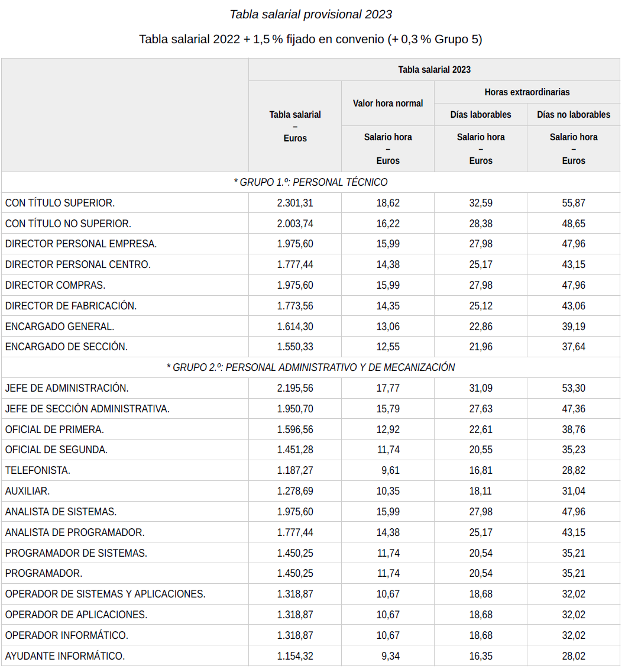Click the subtitle 'Tabla salarial 2022 + 1,5 %' line

[311, 40]
